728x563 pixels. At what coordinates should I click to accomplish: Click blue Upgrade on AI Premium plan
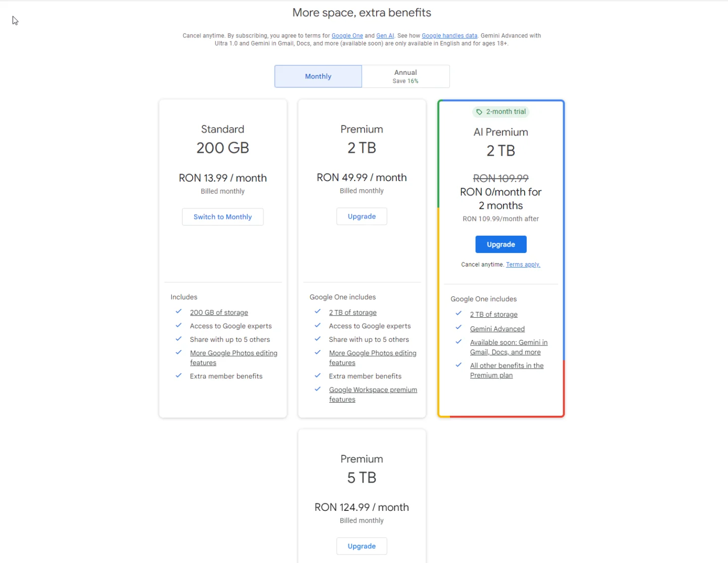pyautogui.click(x=500, y=244)
